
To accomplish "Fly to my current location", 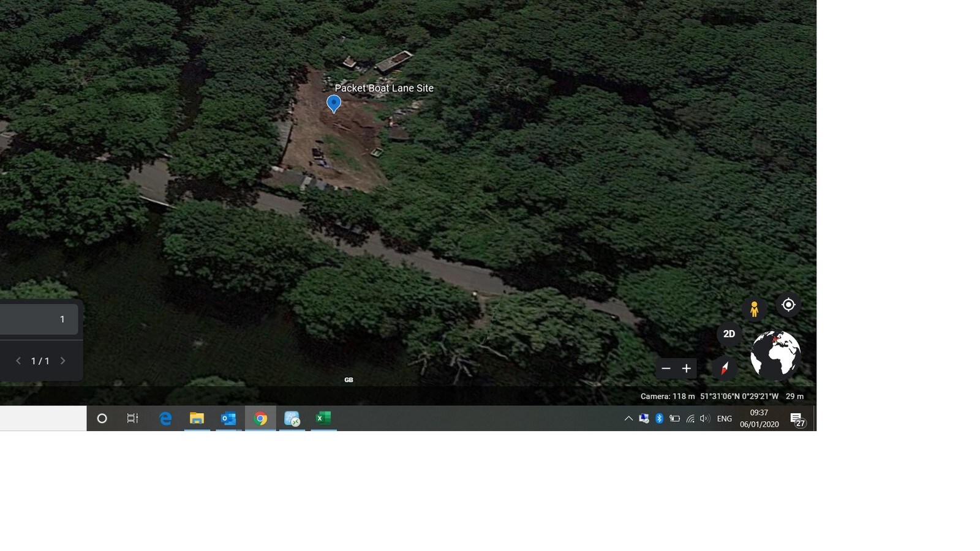I will click(x=788, y=305).
